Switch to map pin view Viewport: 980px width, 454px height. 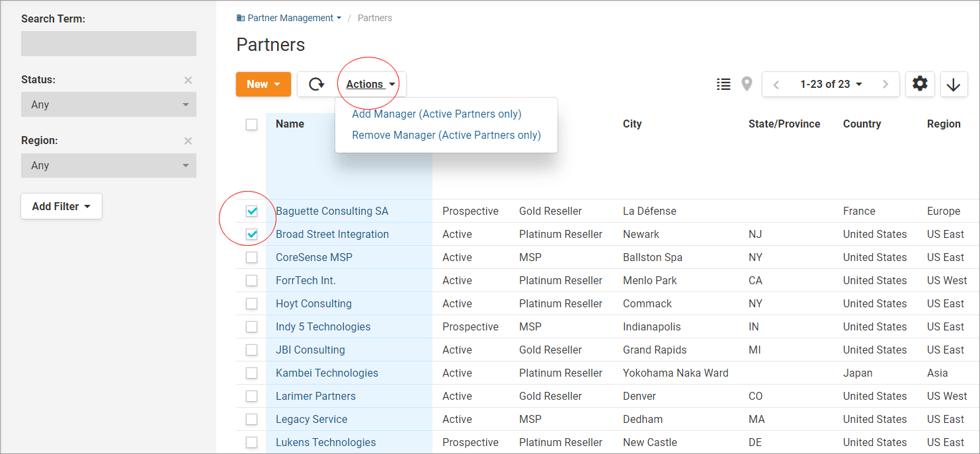tap(747, 84)
